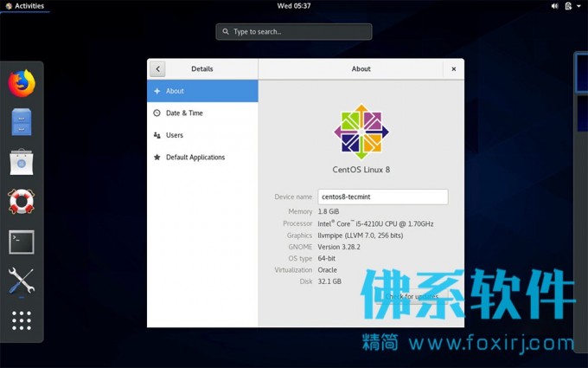
Task: Click the Disk value 32.1 GB
Action: tap(329, 281)
